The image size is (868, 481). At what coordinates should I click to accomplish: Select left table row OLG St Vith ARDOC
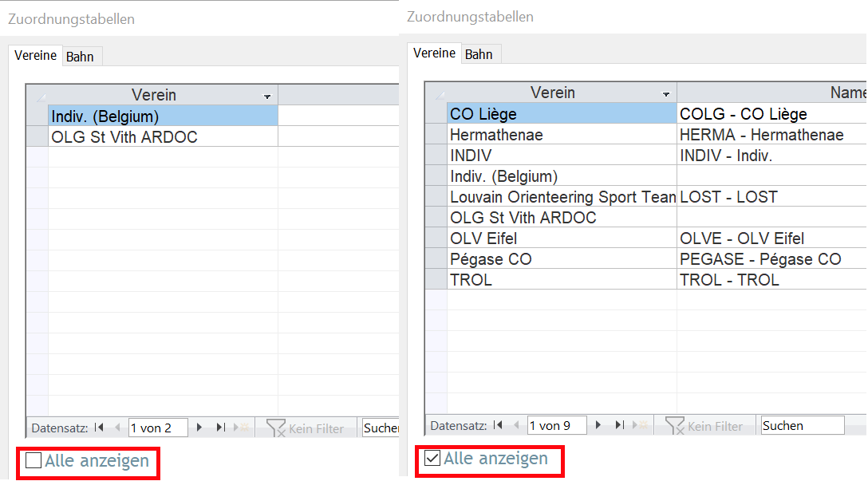pyautogui.click(x=163, y=136)
